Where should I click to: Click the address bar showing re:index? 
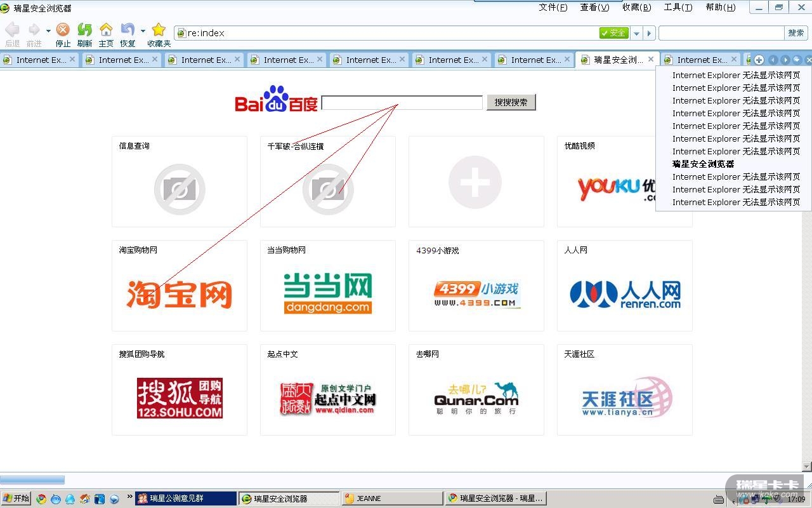[x=386, y=33]
